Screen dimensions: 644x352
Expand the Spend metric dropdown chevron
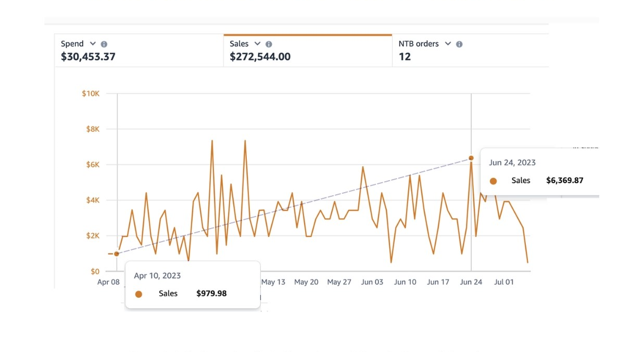tap(93, 44)
